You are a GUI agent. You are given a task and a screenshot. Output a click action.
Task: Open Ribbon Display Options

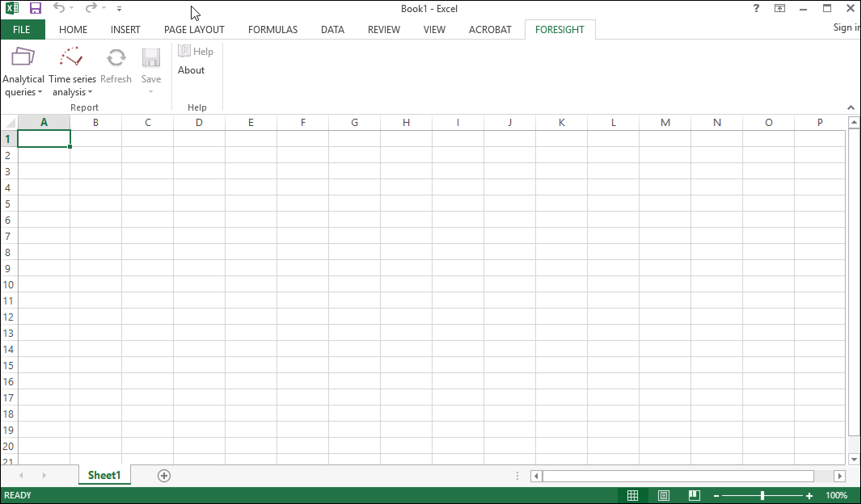coord(779,8)
